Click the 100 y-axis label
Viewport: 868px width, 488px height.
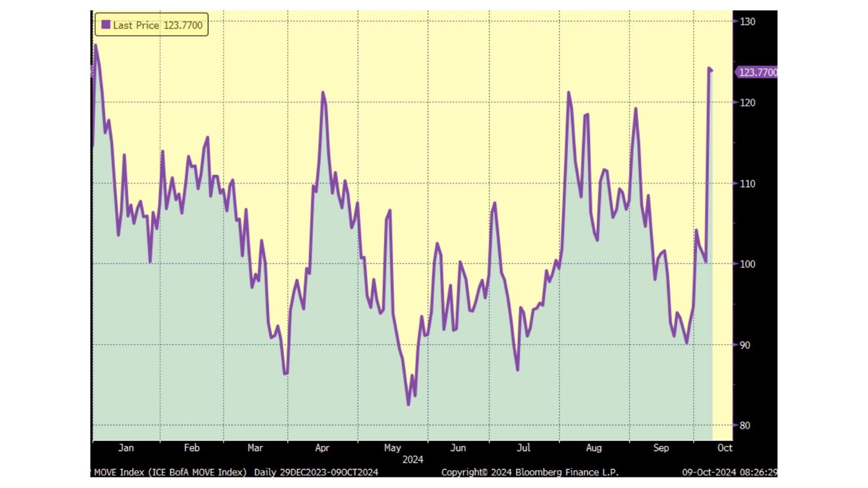click(x=747, y=264)
